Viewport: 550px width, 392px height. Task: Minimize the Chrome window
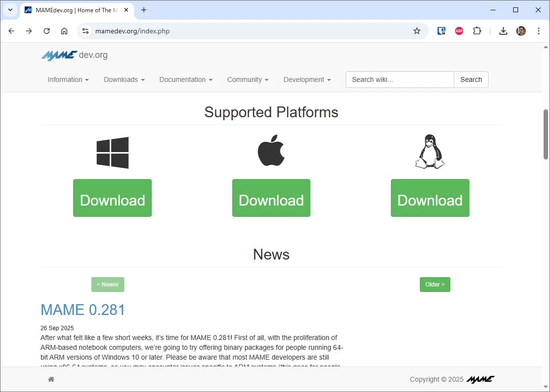coord(493,10)
